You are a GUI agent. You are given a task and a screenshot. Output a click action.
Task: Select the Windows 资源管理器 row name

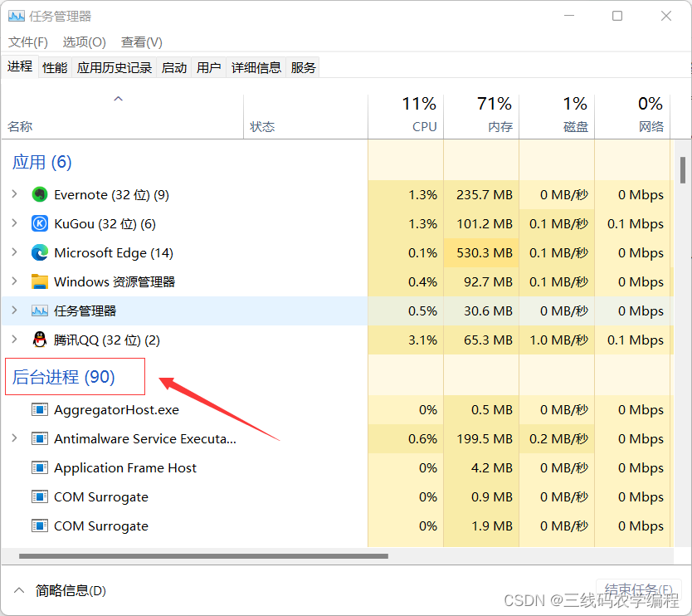tap(115, 281)
